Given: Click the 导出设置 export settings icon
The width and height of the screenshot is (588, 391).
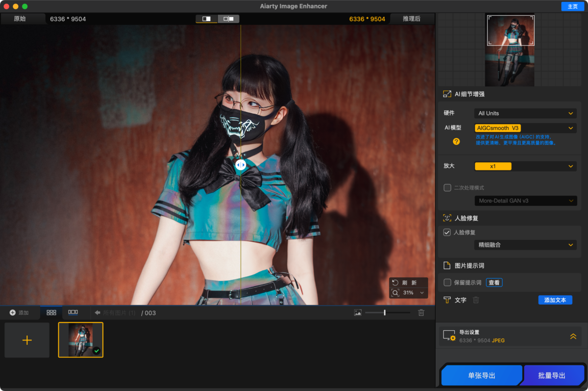Looking at the screenshot, I should point(449,336).
